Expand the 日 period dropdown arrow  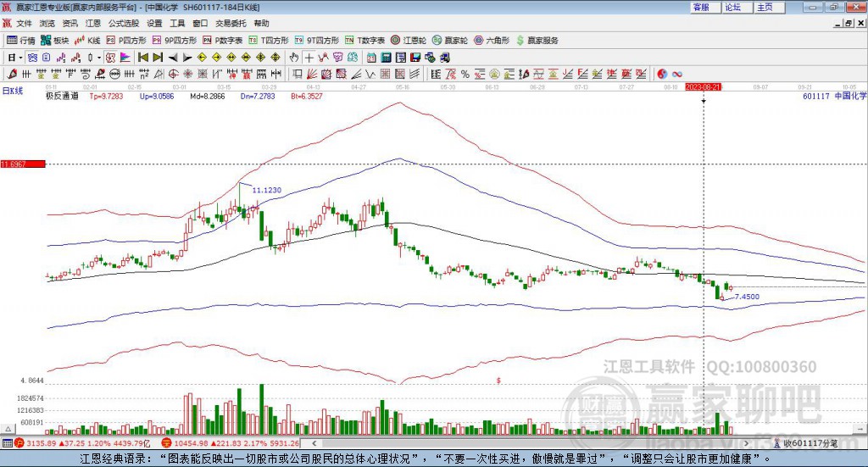point(22,57)
